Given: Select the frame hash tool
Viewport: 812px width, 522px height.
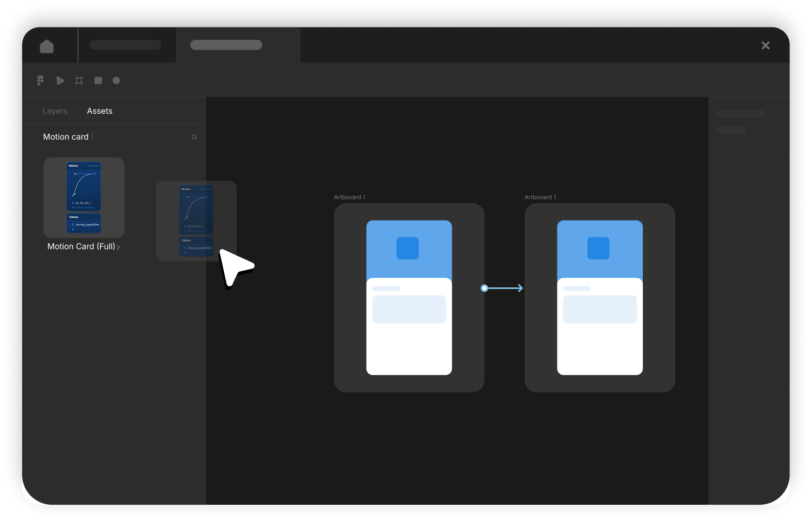Looking at the screenshot, I should tap(79, 80).
